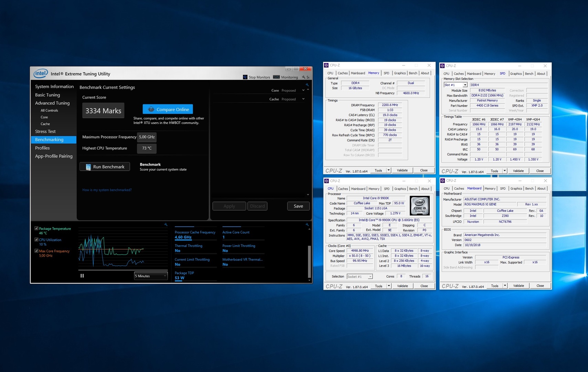Click the 3334 Marks score box
Screen dimensions: 588x372
[x=103, y=111]
